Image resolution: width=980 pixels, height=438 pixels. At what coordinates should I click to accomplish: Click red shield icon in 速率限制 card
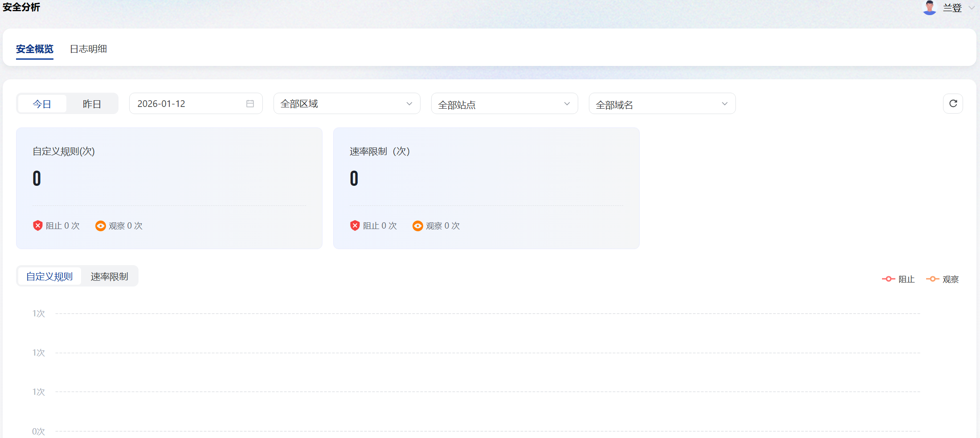pos(355,225)
